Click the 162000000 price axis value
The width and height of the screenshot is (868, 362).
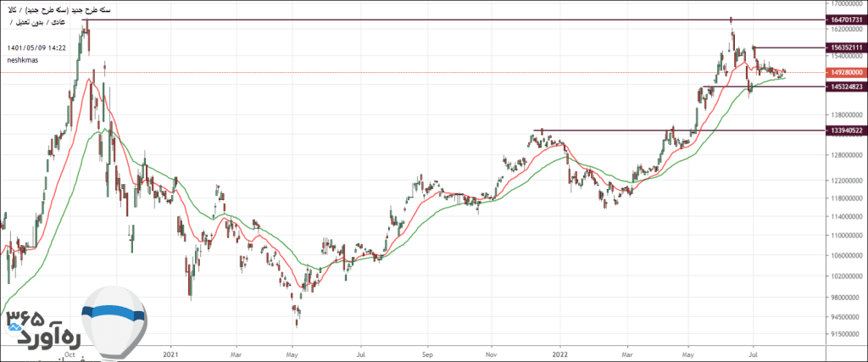[847, 28]
